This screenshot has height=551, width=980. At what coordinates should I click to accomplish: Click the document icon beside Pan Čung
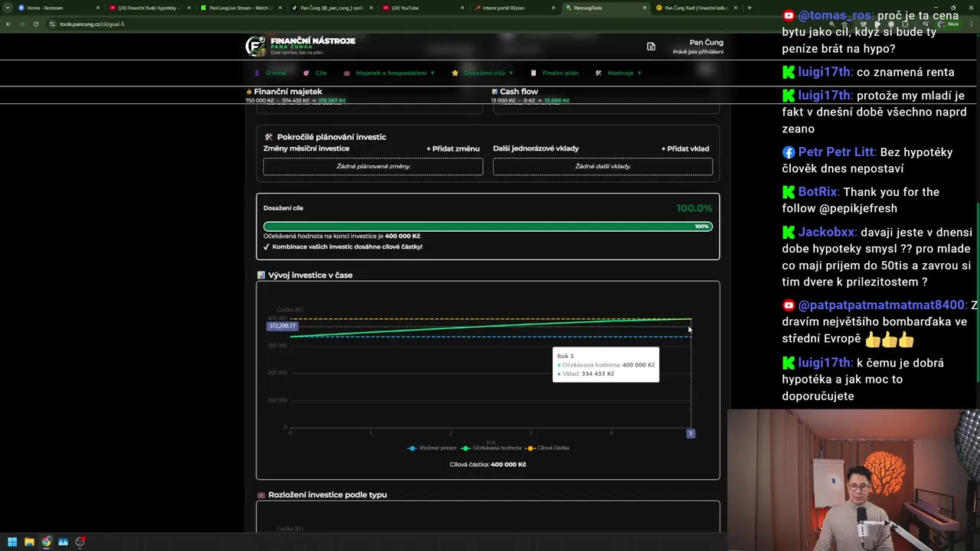click(651, 47)
